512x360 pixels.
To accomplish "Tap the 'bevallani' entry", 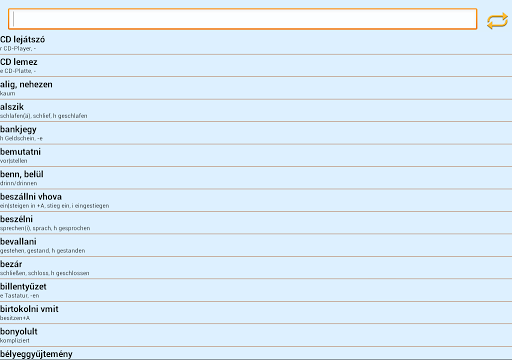I will [256, 245].
